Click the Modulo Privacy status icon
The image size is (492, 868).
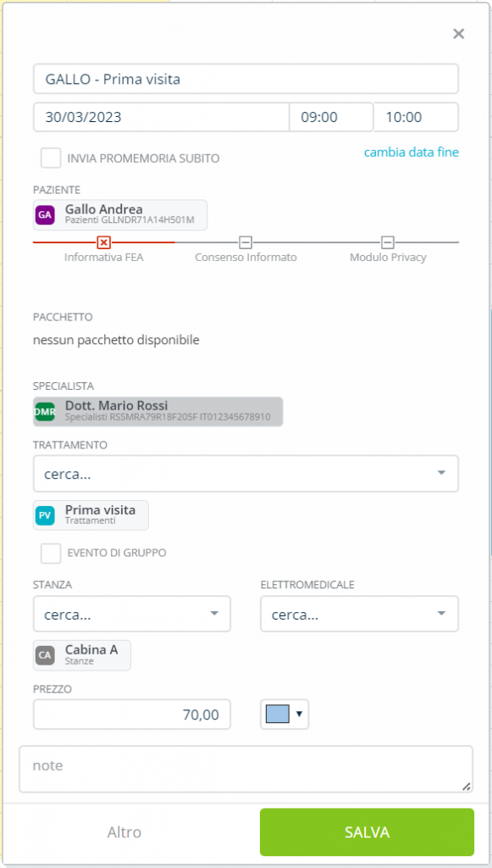click(388, 242)
